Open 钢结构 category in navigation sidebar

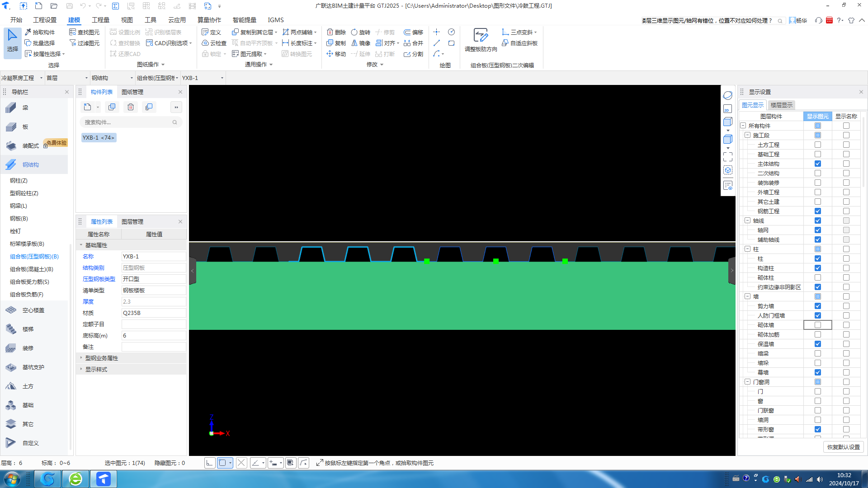30,164
